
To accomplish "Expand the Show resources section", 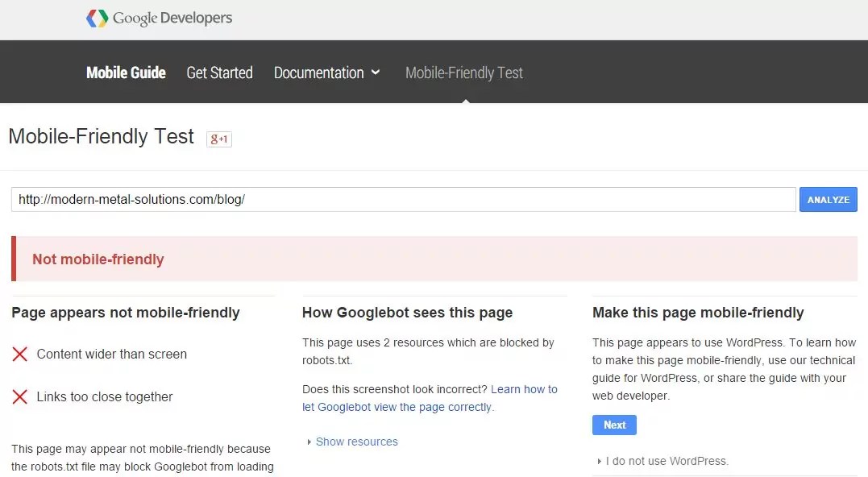I will (356, 442).
